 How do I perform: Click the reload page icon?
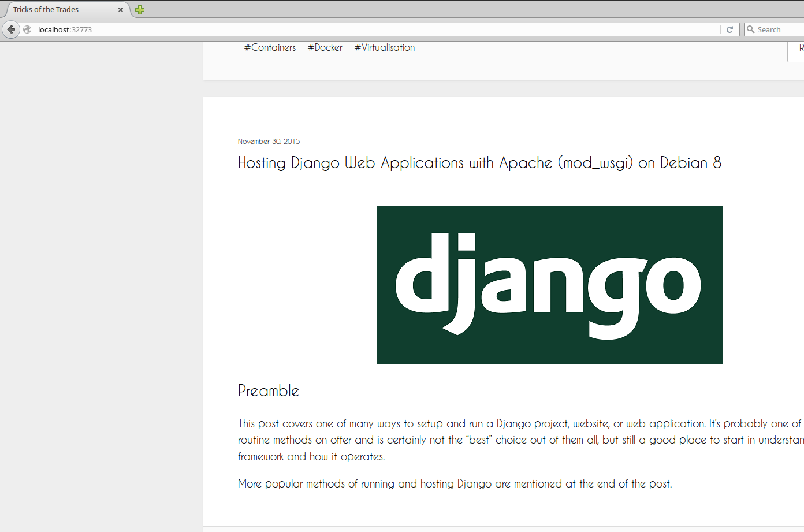729,29
